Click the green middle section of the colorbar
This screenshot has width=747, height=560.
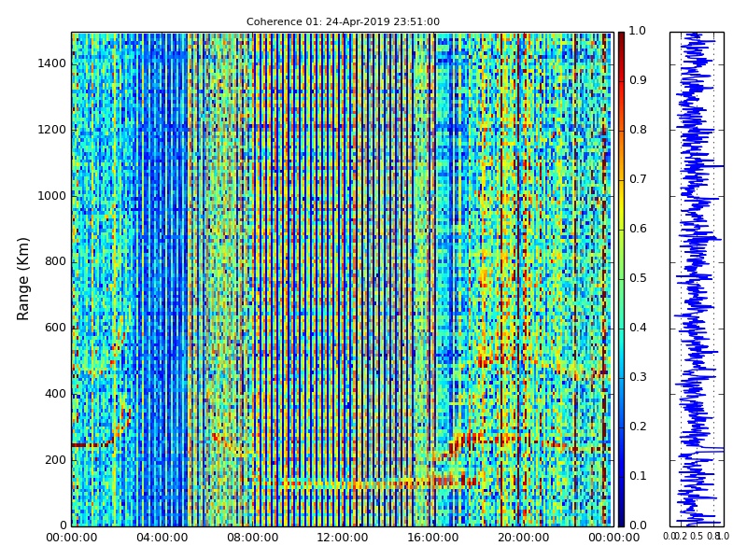point(621,279)
